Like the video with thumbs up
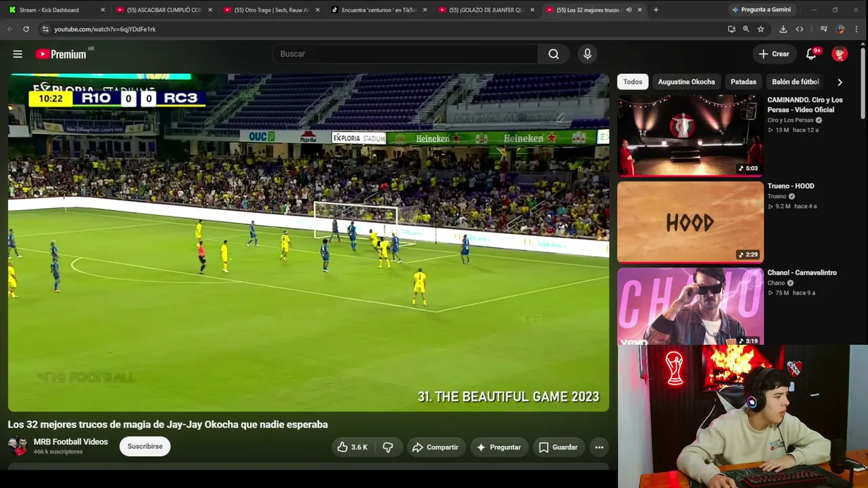868x488 pixels. (x=353, y=447)
